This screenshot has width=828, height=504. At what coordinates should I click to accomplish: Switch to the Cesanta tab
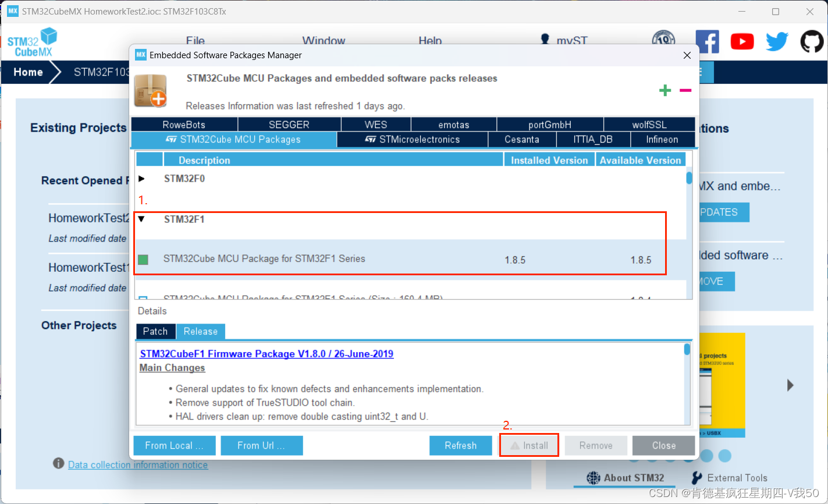(522, 140)
